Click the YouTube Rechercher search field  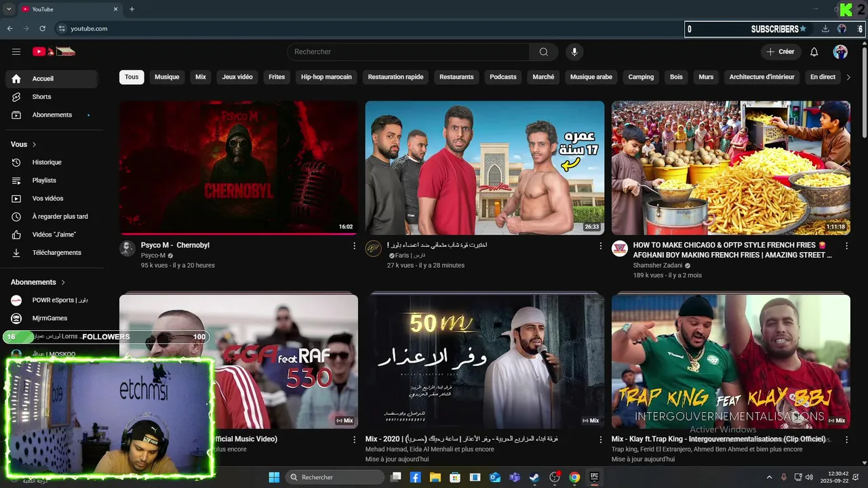click(x=409, y=52)
